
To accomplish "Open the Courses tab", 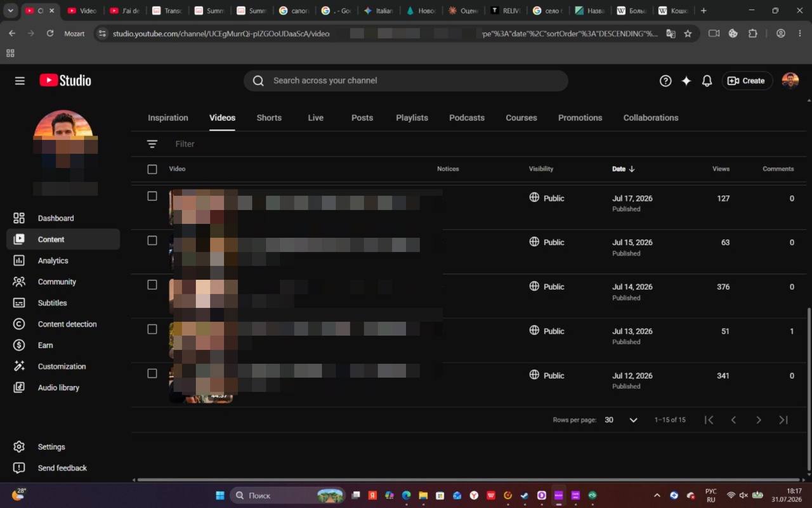I will [521, 118].
